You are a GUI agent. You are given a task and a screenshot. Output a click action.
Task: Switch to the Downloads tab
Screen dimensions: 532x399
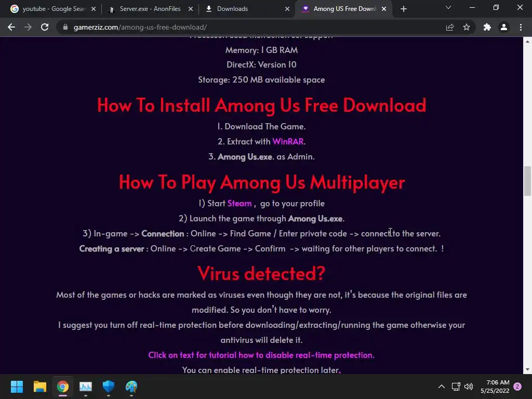(247, 9)
